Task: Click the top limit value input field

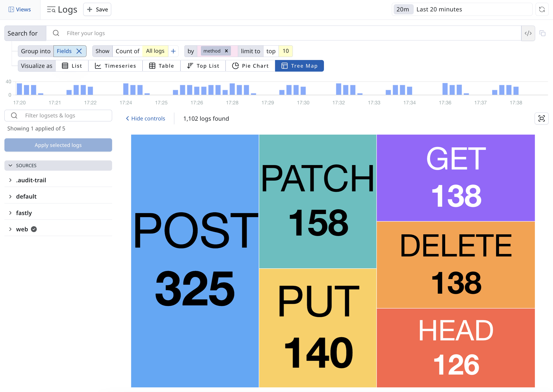Action: click(286, 50)
